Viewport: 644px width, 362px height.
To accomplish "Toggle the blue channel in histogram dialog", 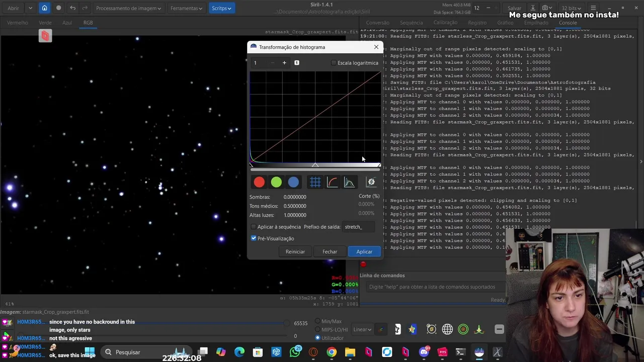I will click(293, 182).
